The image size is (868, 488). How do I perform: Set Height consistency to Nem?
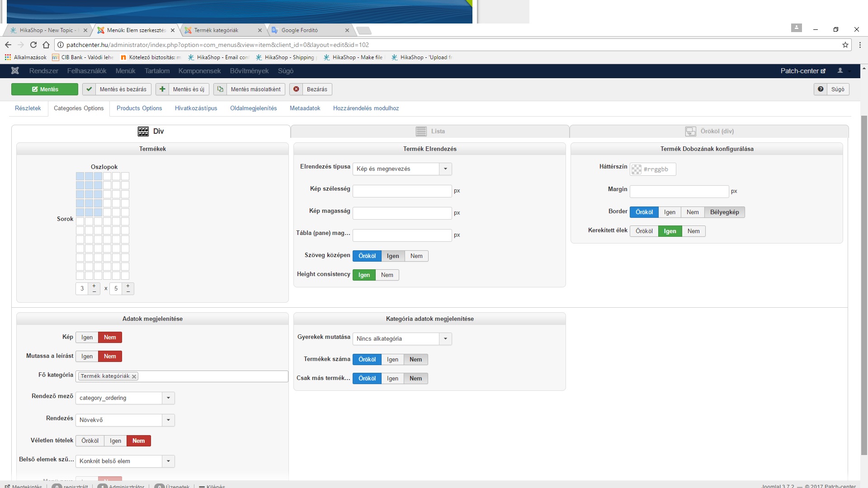(x=387, y=275)
